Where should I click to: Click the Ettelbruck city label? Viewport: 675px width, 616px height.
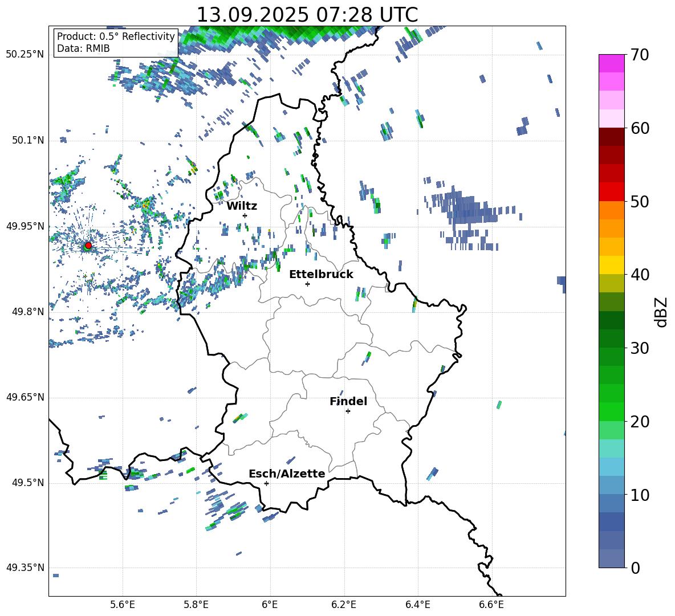pos(321,275)
